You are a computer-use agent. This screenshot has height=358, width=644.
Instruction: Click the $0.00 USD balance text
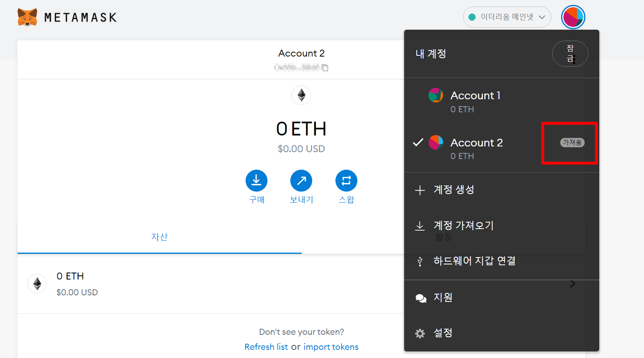[x=301, y=149]
